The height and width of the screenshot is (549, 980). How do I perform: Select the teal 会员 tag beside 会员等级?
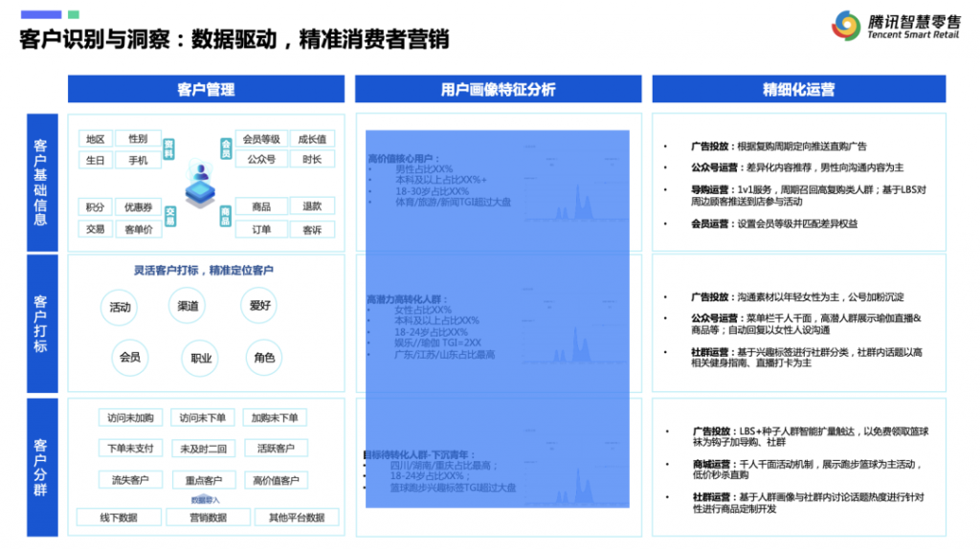tap(226, 148)
